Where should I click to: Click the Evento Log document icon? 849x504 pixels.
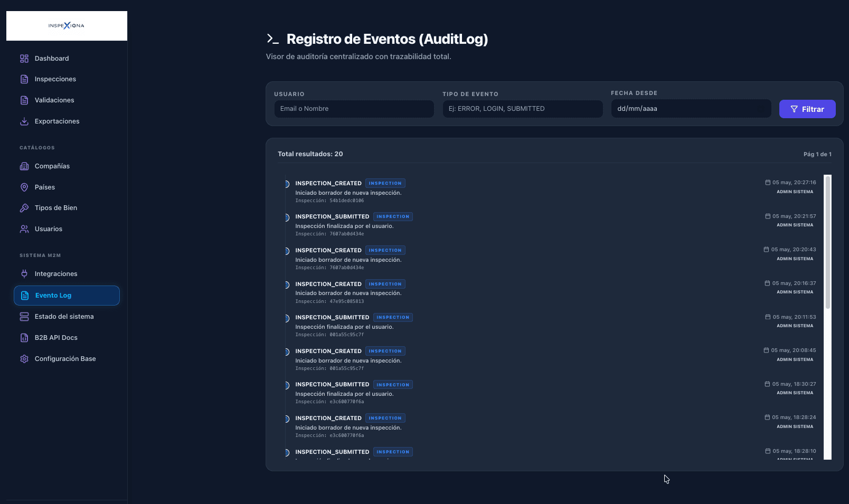click(25, 296)
